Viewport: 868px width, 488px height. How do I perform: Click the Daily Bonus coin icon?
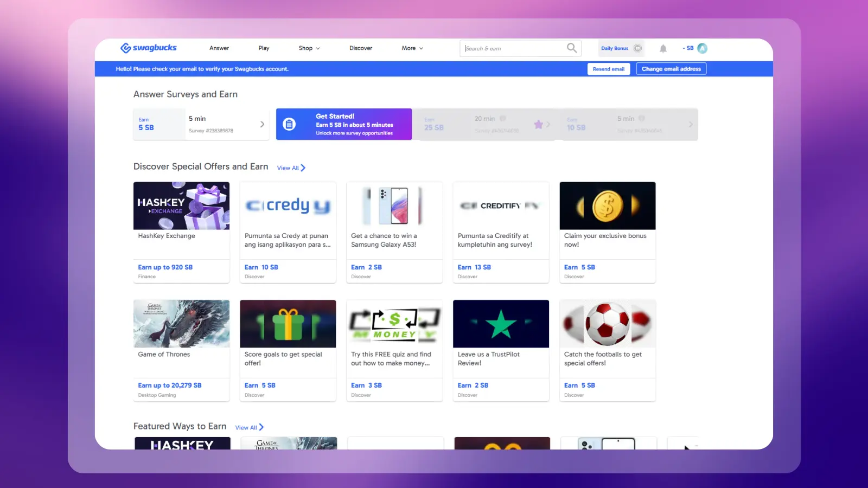point(638,48)
